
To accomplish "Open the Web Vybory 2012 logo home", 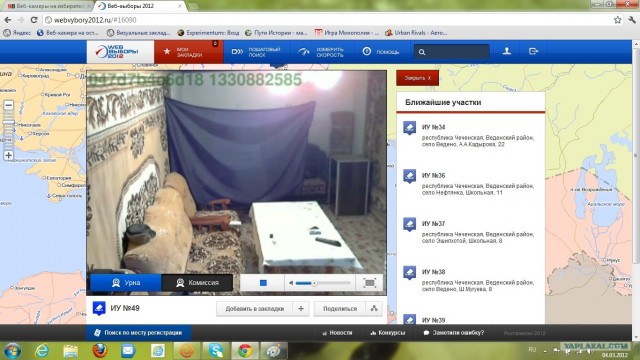I will coord(120,52).
